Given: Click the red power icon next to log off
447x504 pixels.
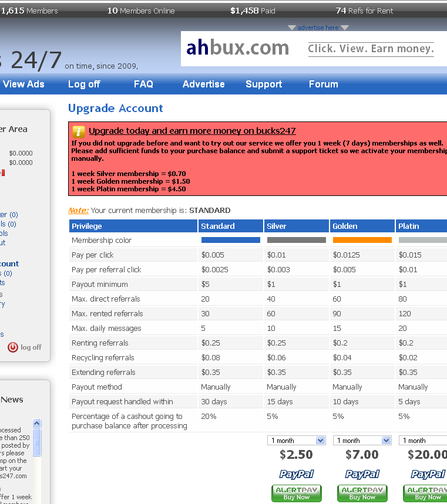Looking at the screenshot, I should [13, 347].
